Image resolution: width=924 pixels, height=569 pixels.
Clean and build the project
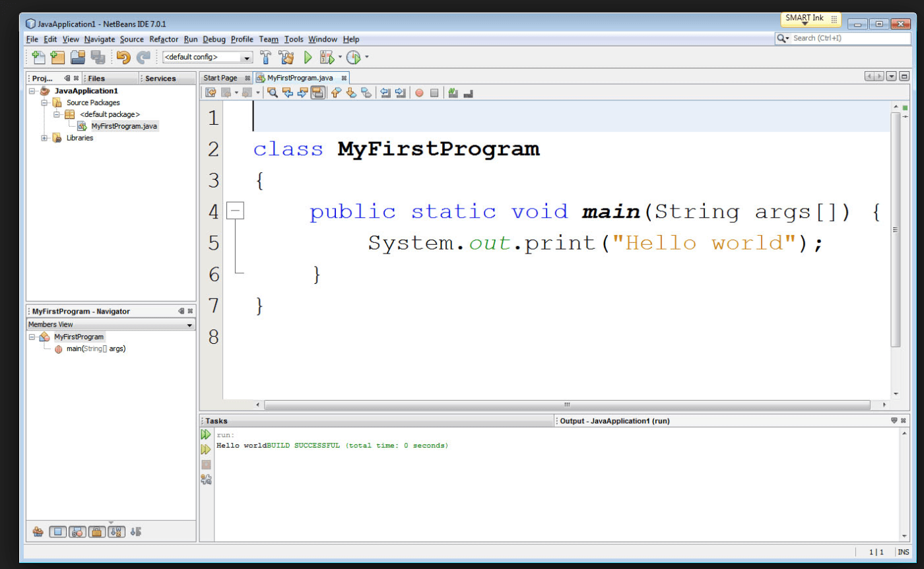point(286,57)
